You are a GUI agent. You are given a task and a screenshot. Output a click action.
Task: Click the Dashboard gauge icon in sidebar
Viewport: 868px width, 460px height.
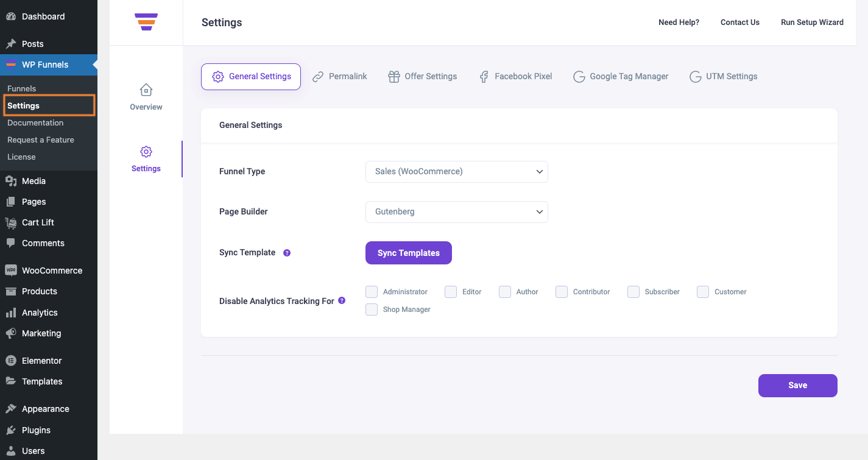click(11, 16)
